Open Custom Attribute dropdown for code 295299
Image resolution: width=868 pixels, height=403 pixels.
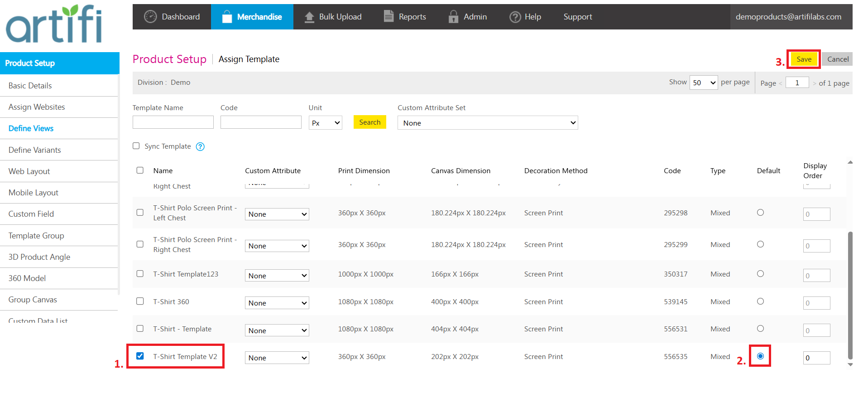pos(277,246)
